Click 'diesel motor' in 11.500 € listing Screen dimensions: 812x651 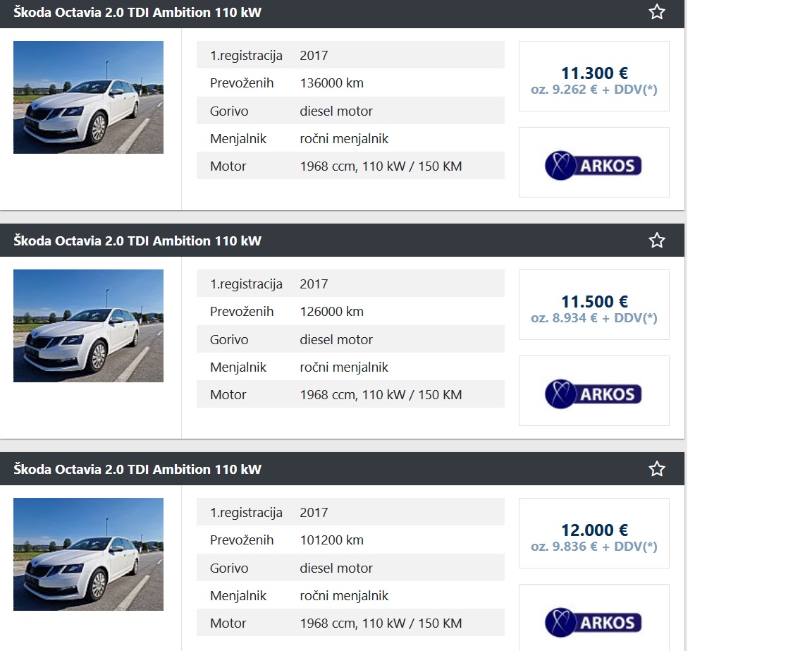pos(336,339)
